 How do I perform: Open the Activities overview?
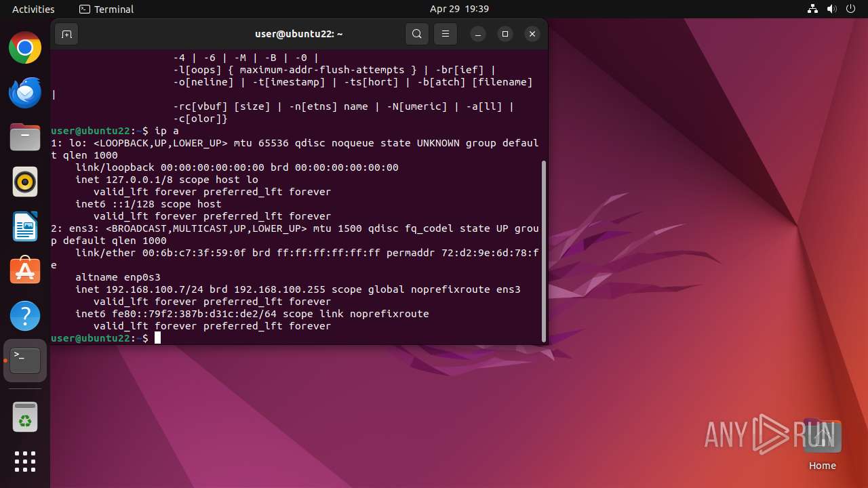[33, 9]
